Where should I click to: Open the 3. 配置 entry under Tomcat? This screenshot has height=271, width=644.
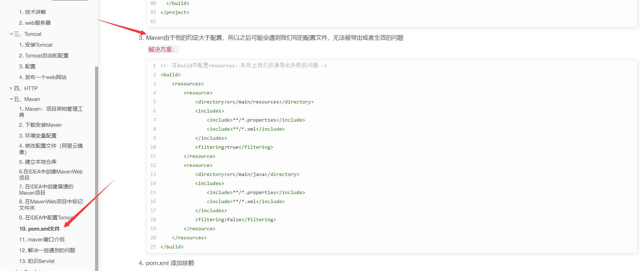[27, 66]
